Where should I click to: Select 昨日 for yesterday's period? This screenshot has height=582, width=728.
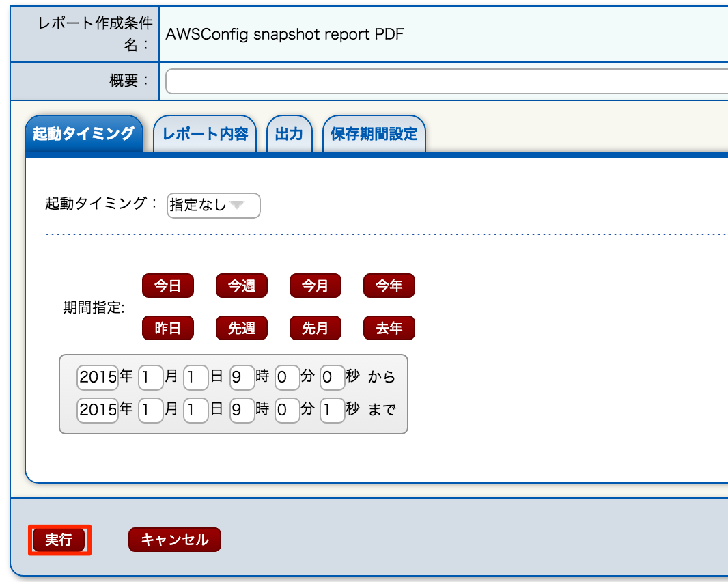168,328
